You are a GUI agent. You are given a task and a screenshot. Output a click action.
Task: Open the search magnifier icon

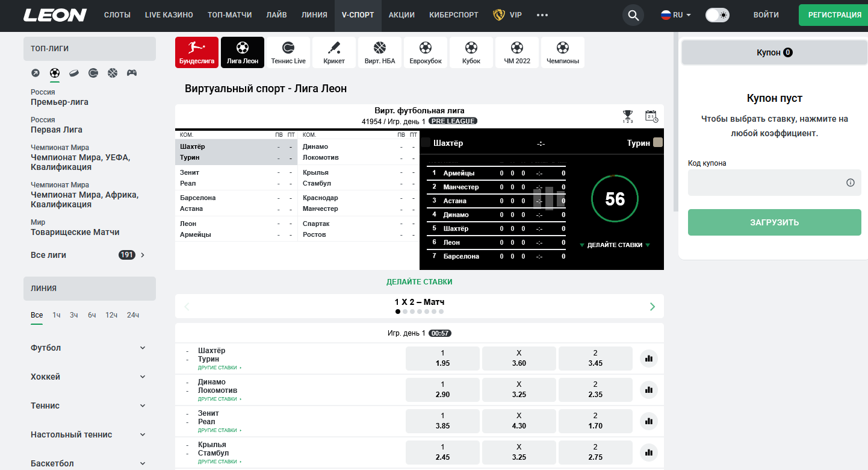coord(633,15)
